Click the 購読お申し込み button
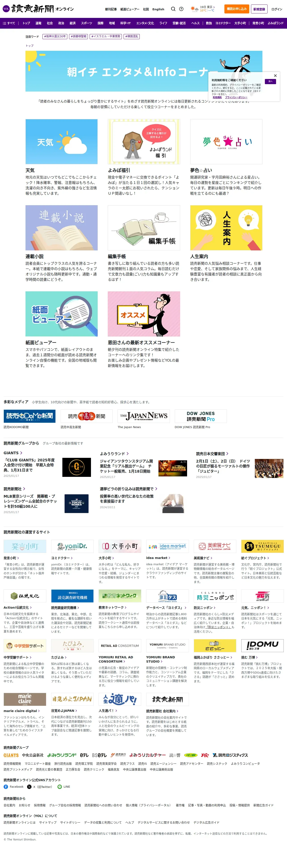287x868 pixels. pos(236,9)
